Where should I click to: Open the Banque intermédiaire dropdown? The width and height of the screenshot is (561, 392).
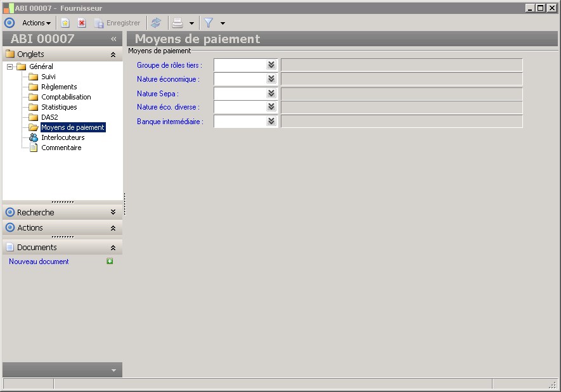click(271, 122)
